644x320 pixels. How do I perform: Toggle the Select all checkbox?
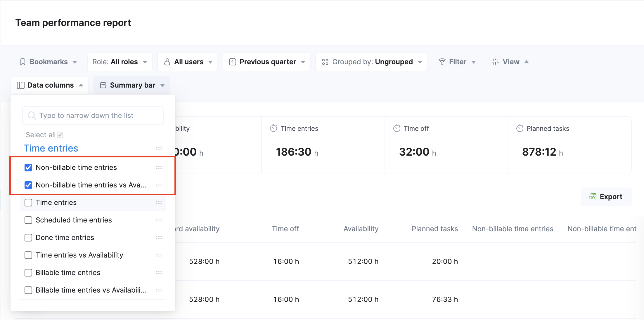coord(60,135)
